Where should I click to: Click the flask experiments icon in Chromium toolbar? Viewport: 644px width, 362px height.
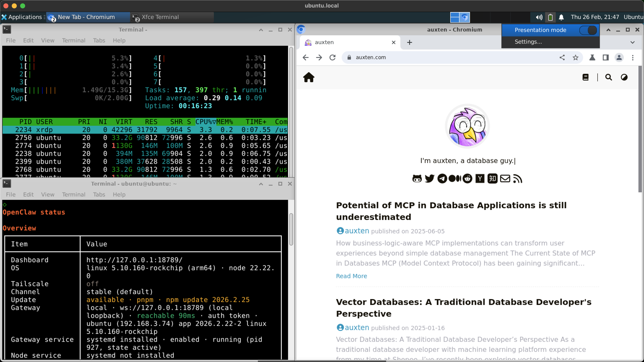point(592,57)
